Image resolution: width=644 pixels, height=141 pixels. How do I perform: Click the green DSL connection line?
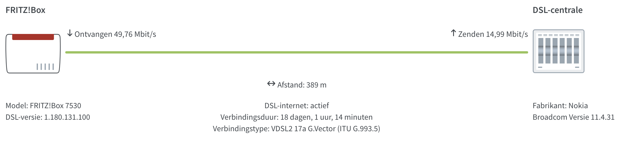click(x=296, y=52)
